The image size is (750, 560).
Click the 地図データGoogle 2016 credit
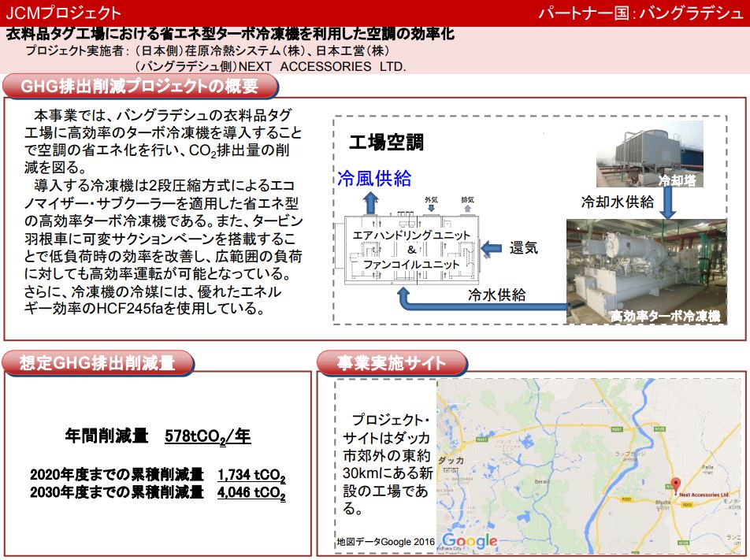(x=385, y=541)
